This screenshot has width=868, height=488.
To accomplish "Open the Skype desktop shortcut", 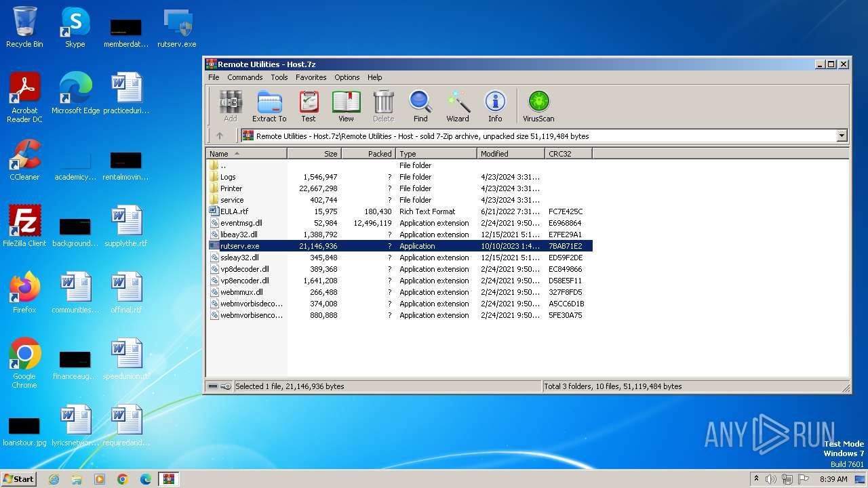I will 75,27.
